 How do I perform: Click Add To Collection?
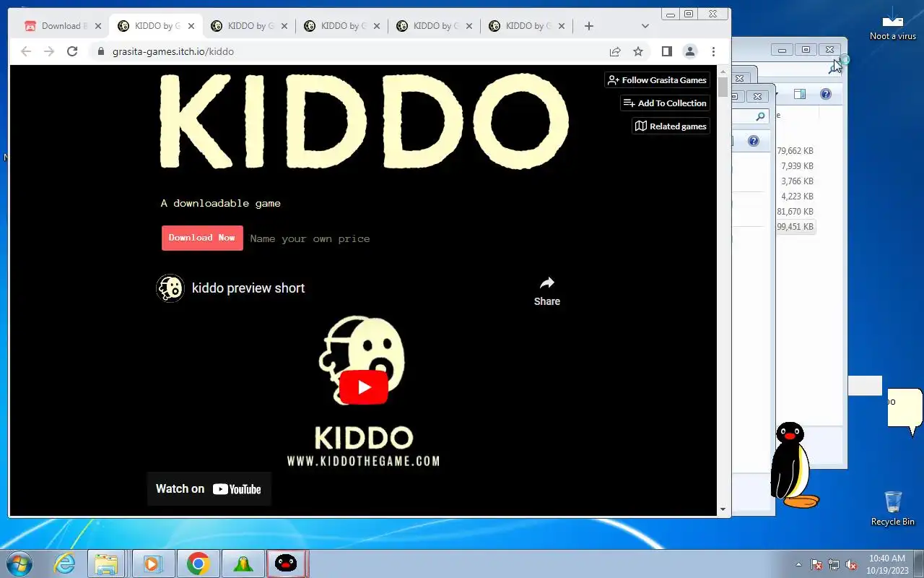pyautogui.click(x=665, y=103)
